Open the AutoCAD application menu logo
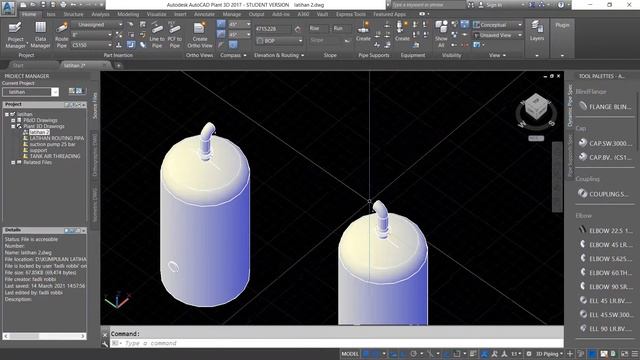640x360 pixels. 8,7
